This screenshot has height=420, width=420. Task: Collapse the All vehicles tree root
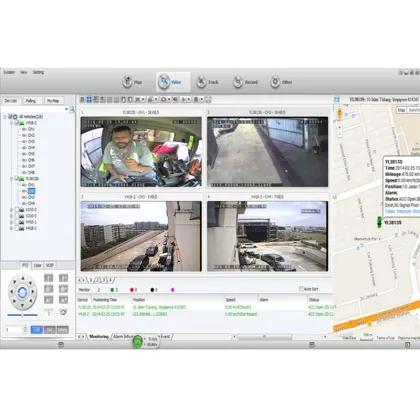coord(5,117)
